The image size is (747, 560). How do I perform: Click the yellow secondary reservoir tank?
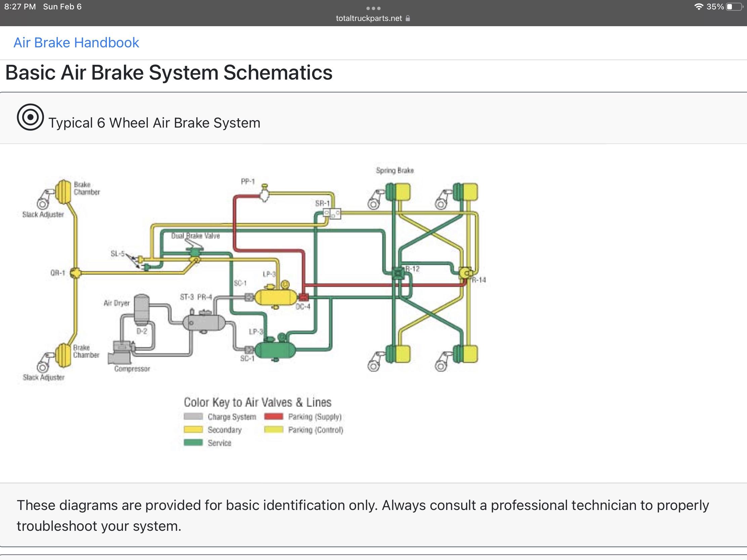tap(275, 297)
